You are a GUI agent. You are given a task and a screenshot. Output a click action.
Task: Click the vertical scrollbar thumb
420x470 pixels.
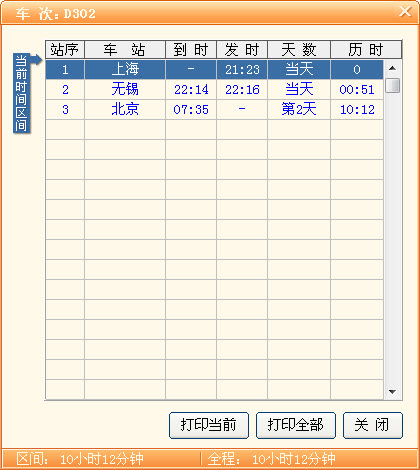(393, 85)
